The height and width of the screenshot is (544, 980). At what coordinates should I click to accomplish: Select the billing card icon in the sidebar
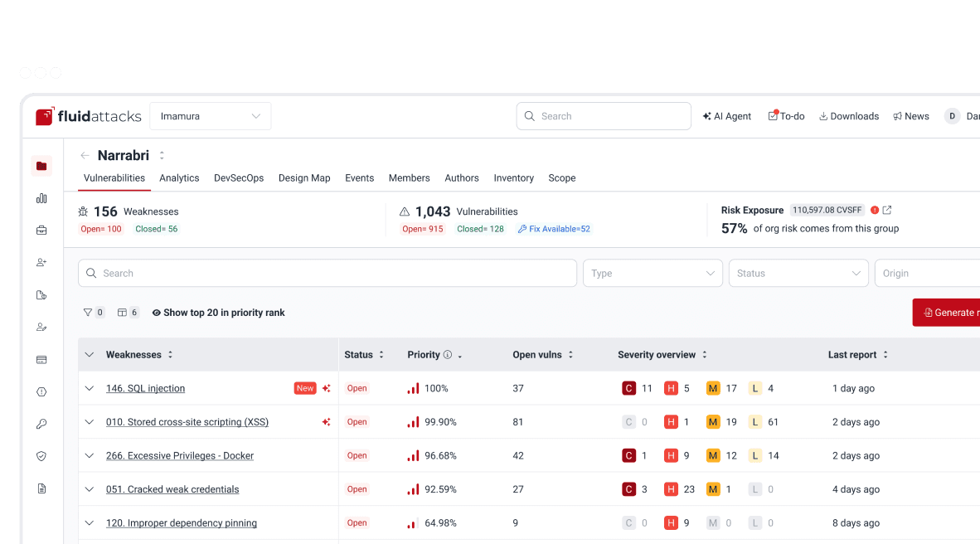[x=41, y=359]
